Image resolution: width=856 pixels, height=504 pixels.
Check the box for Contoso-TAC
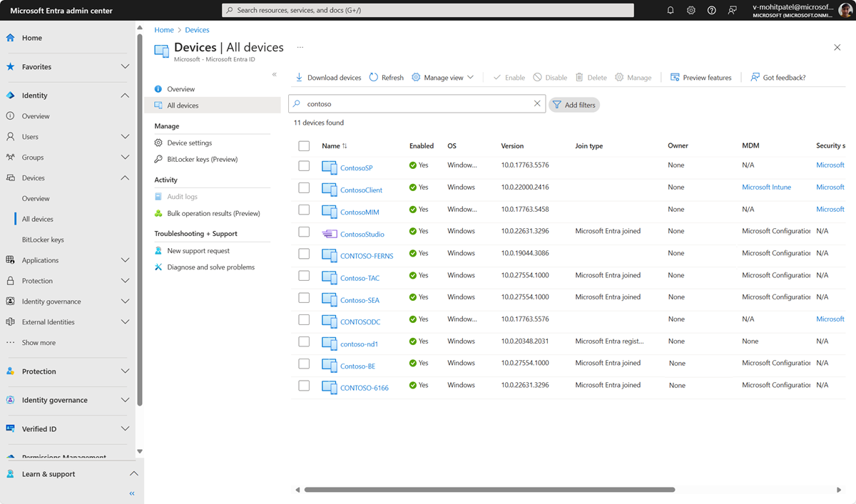(x=304, y=276)
